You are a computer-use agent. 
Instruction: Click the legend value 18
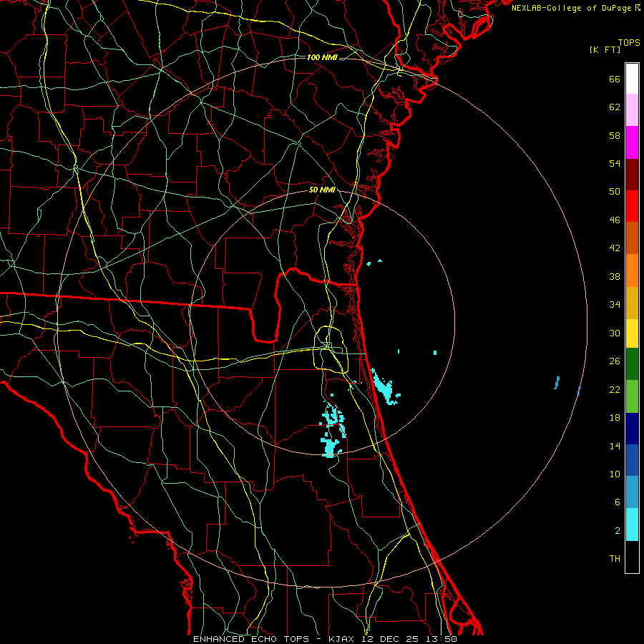click(615, 417)
